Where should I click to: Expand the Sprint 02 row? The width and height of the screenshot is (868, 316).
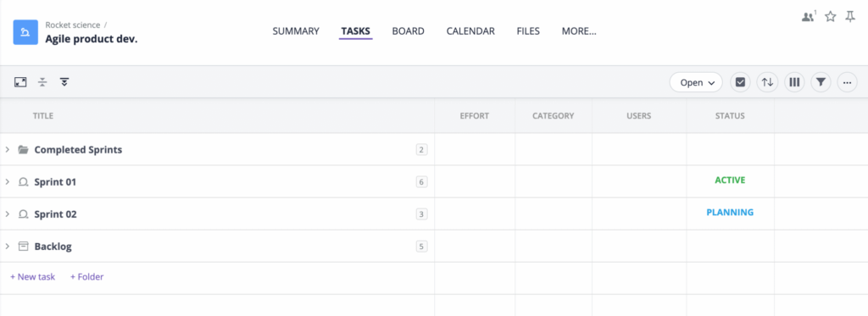pyautogui.click(x=7, y=214)
